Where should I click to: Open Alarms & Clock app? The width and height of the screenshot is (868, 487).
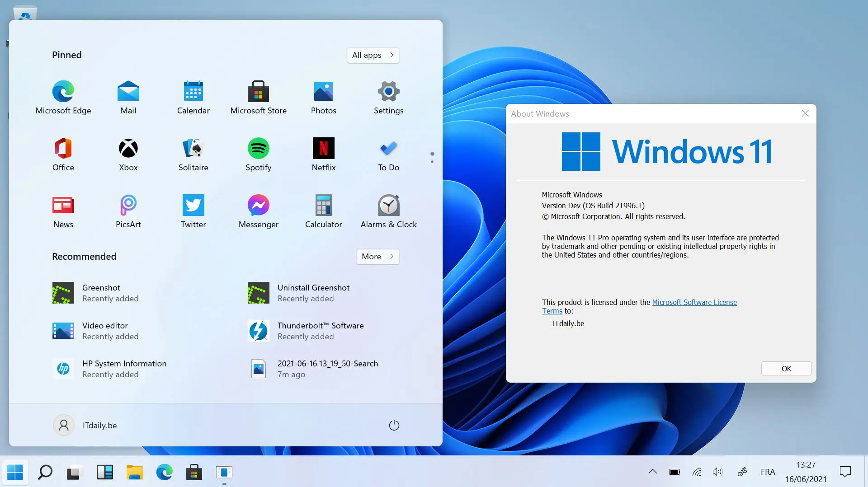pos(389,211)
